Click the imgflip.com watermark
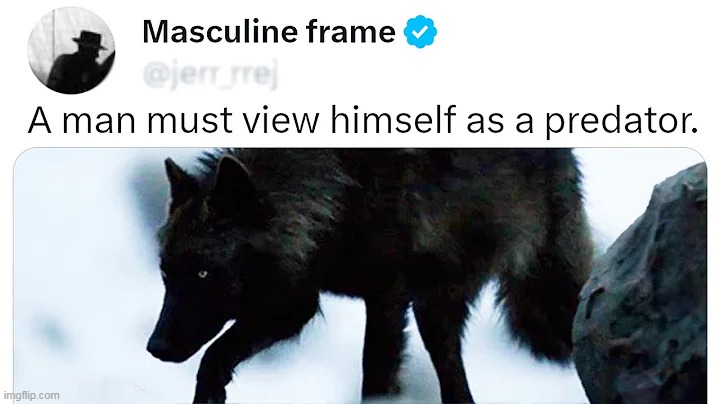The height and width of the screenshot is (404, 720). tap(31, 395)
